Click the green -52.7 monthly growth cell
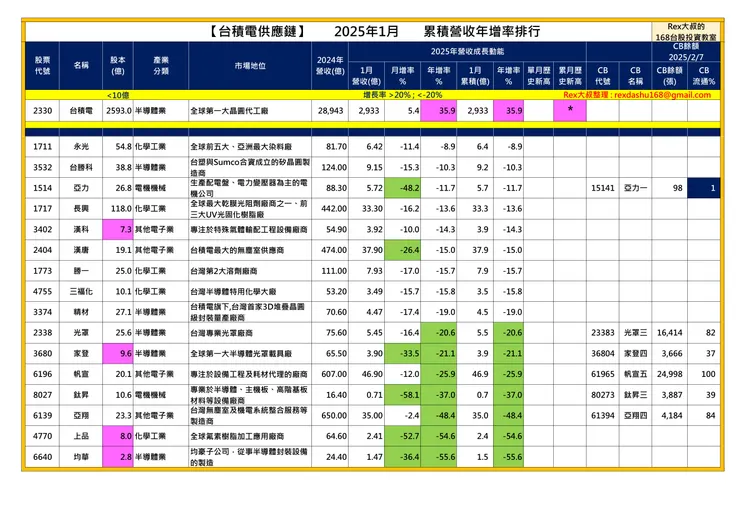 click(x=403, y=436)
